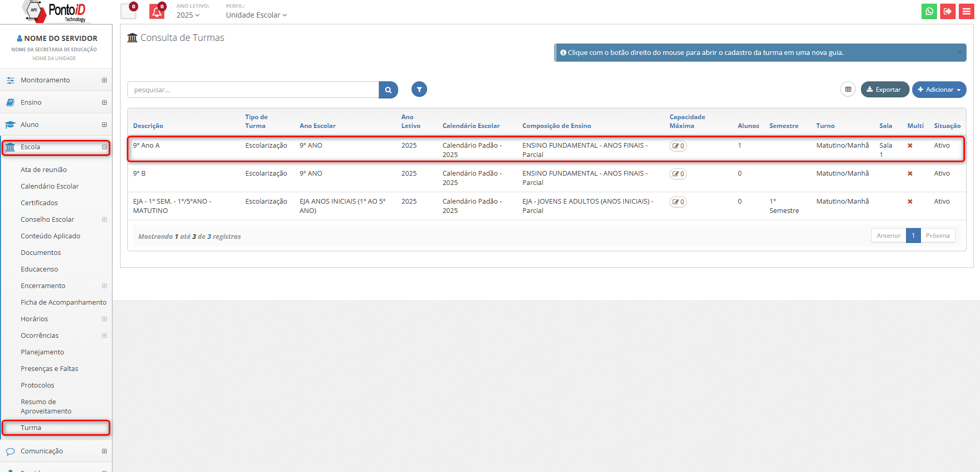Select the 9º B row description
Viewport: 980px width, 472px height.
point(139,174)
